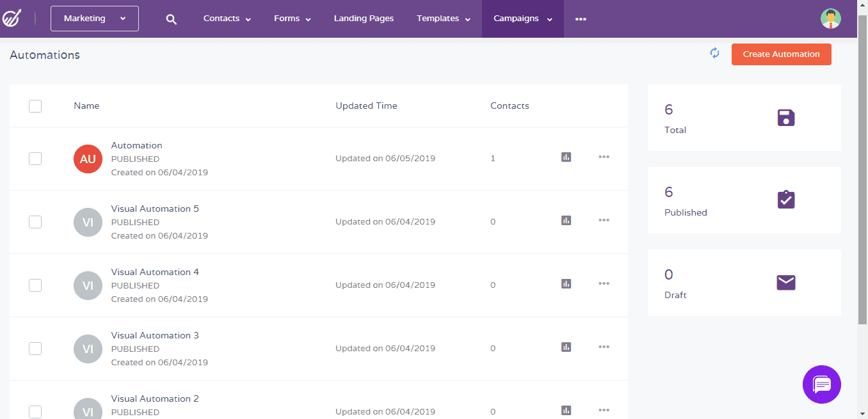Screen dimensions: 868x419
Task: Open Visual Automation 2 by its name link
Action: 155,398
